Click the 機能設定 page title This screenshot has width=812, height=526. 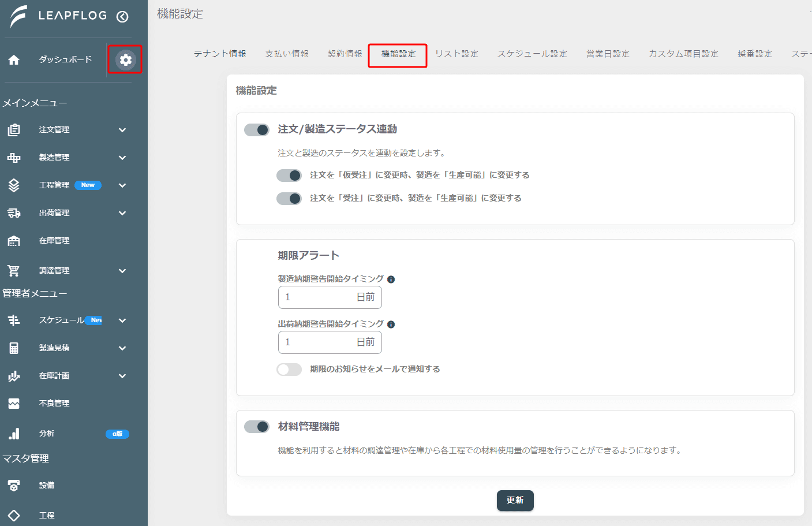pyautogui.click(x=180, y=14)
